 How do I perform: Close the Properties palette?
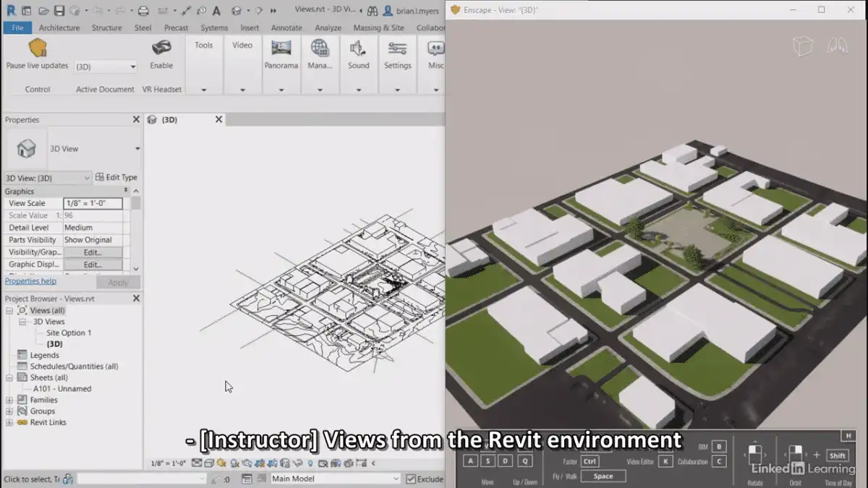pyautogui.click(x=136, y=120)
